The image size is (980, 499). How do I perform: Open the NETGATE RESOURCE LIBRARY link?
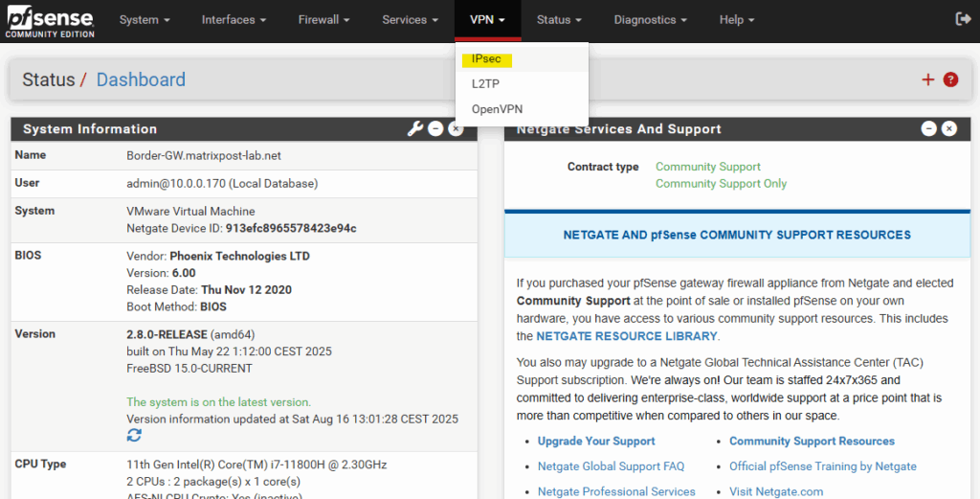626,336
